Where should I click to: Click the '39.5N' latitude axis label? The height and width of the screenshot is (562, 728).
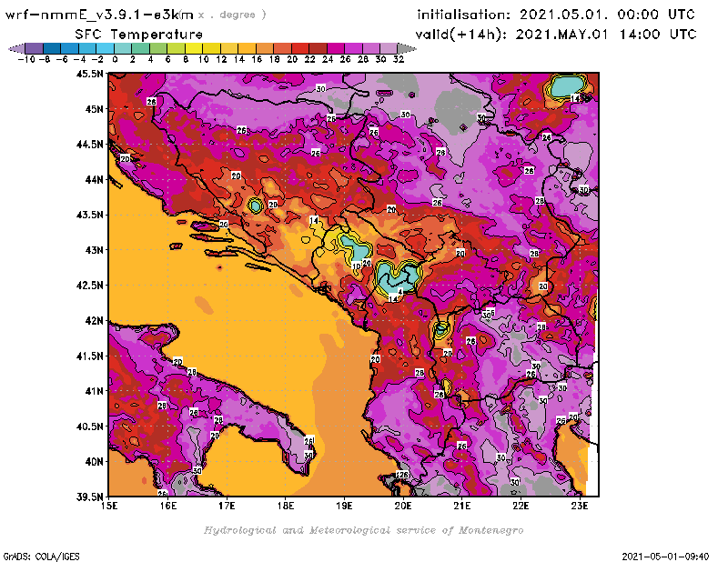(x=89, y=497)
